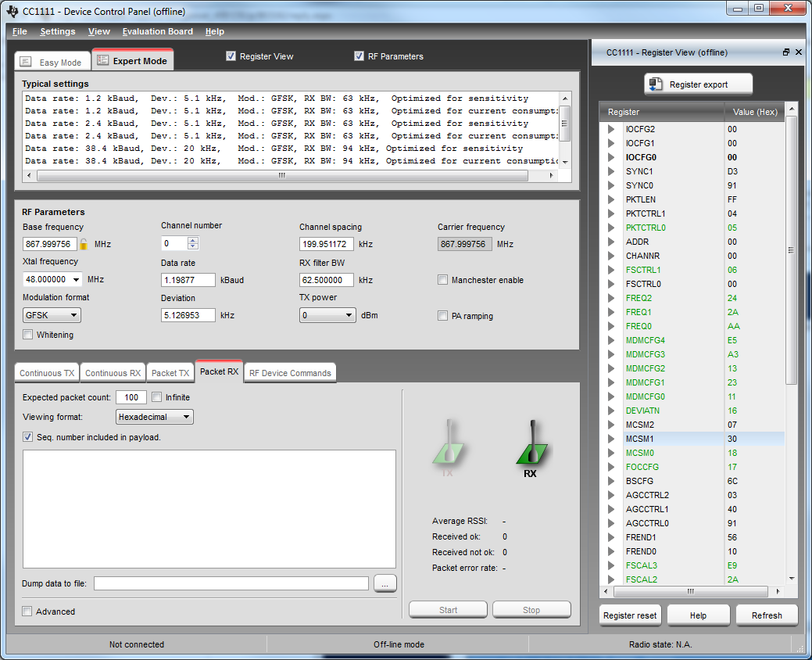Switch to the Packet TX tab
812x660 pixels.
[x=170, y=373]
